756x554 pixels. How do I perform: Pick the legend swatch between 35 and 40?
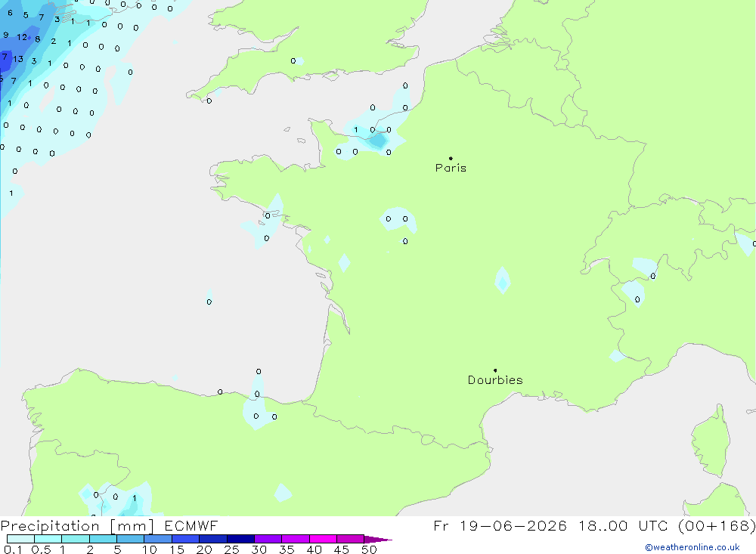tap(296, 539)
